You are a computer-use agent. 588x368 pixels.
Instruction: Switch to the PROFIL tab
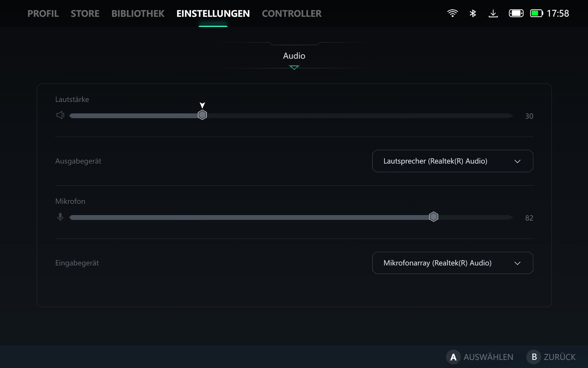pos(43,13)
